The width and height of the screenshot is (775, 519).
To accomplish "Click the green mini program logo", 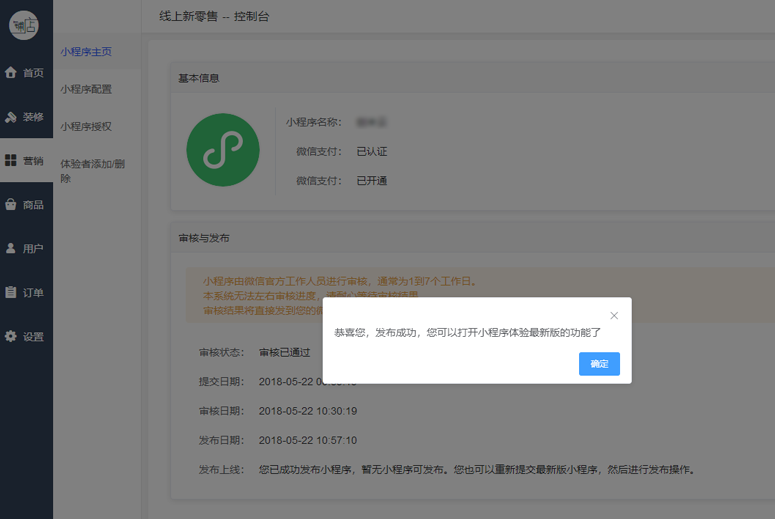I will click(x=223, y=150).
